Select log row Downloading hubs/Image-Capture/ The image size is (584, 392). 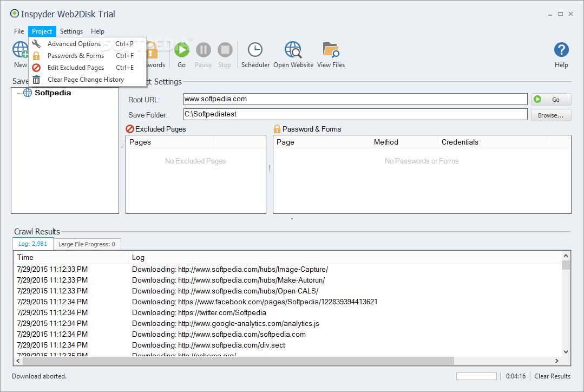tap(287, 269)
